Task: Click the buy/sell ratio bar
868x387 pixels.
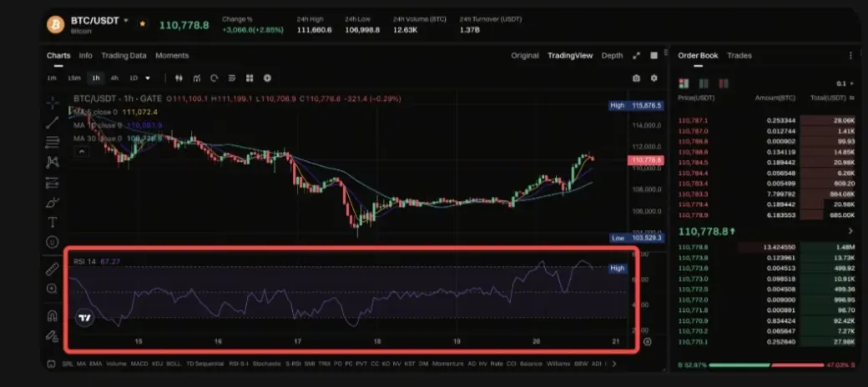Action: pos(765,364)
